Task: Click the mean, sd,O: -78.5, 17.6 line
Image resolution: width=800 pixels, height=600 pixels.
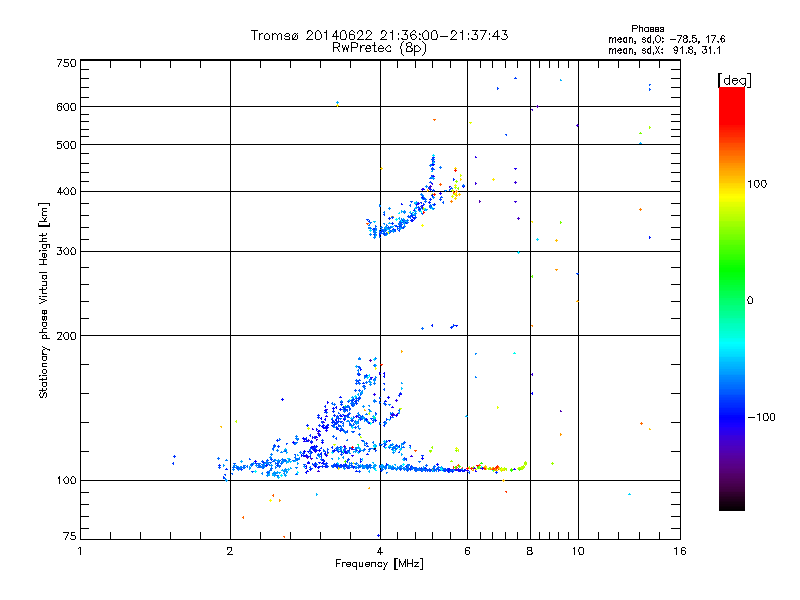Action: pyautogui.click(x=666, y=39)
